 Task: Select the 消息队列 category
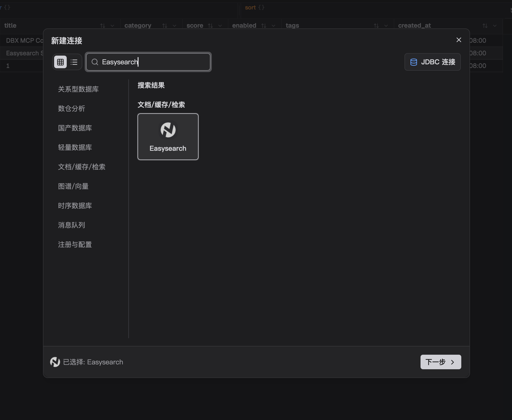pyautogui.click(x=72, y=225)
